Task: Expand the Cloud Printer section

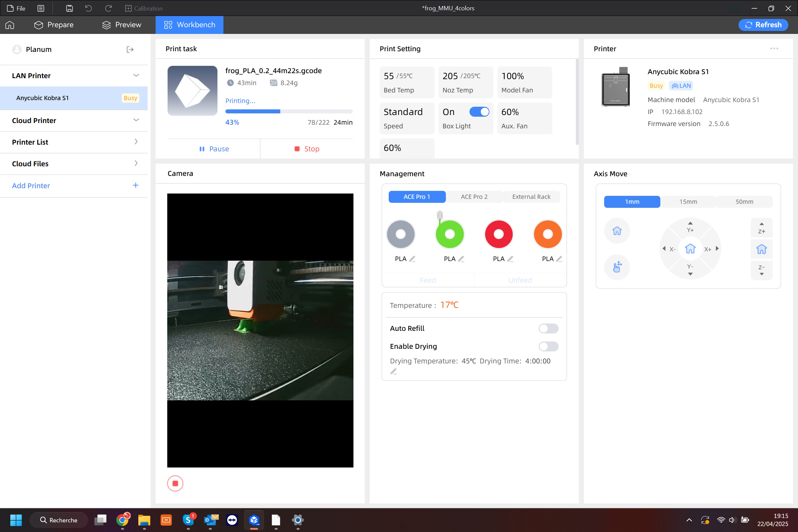Action: 136,120
